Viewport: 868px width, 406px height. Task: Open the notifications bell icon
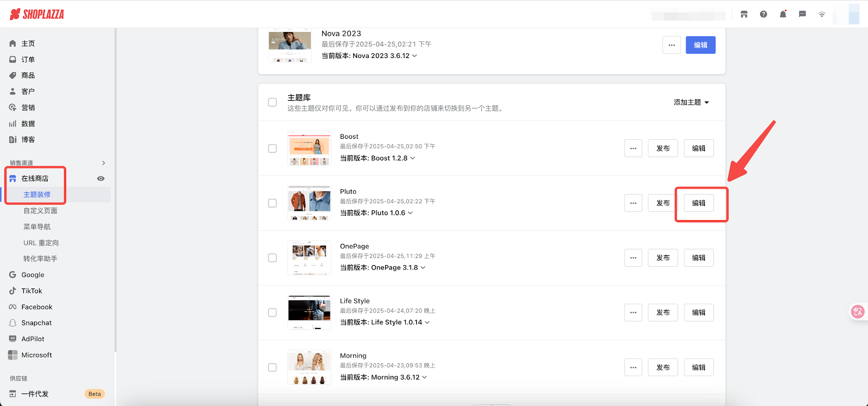[x=783, y=14]
